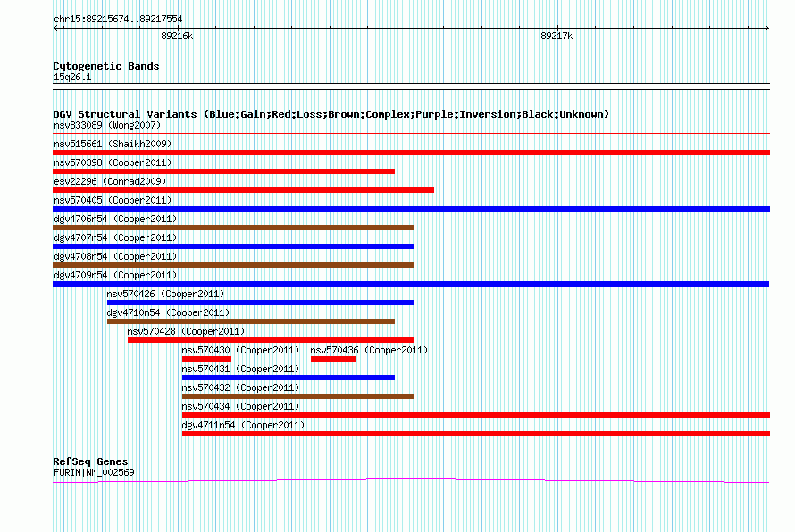The image size is (795, 532).
Task: Click the chr15:89215674..89217554 coordinate label
Action: [118, 20]
